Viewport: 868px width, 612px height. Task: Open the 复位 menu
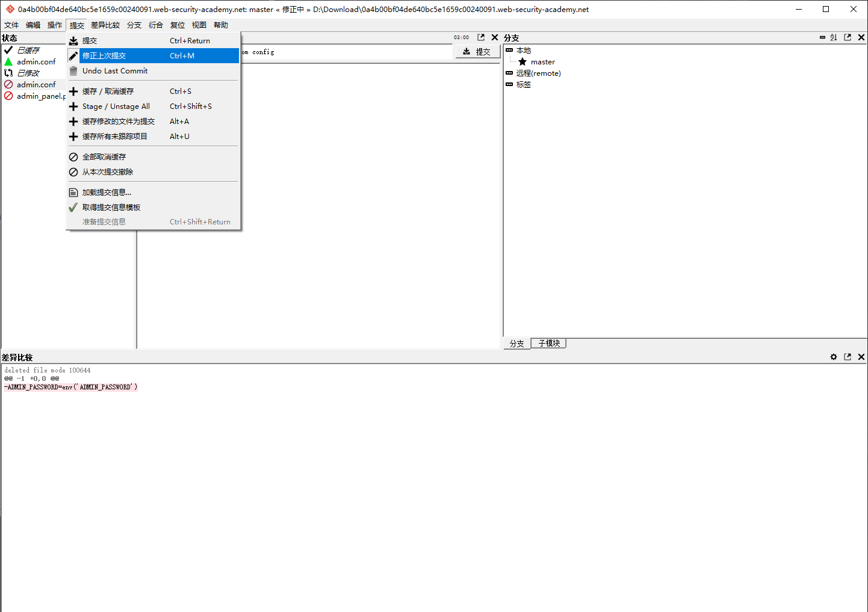click(178, 25)
